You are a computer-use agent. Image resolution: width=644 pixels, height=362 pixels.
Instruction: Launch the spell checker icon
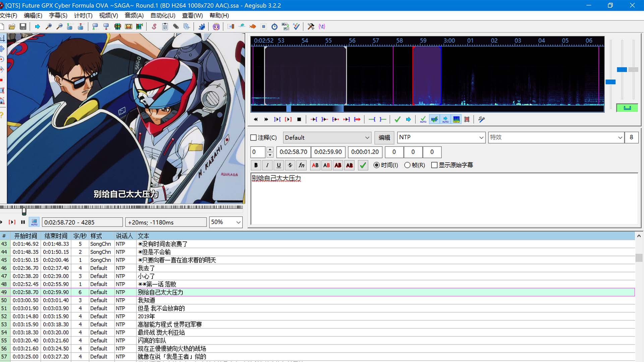point(296,26)
